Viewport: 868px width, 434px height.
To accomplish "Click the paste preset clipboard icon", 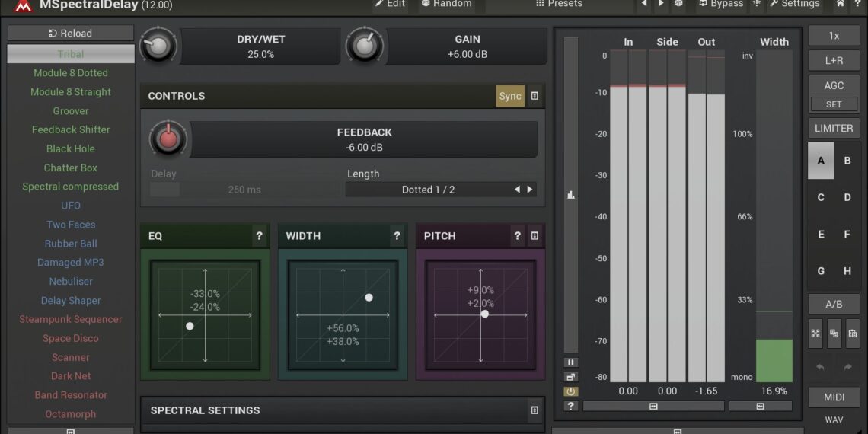I will [852, 333].
